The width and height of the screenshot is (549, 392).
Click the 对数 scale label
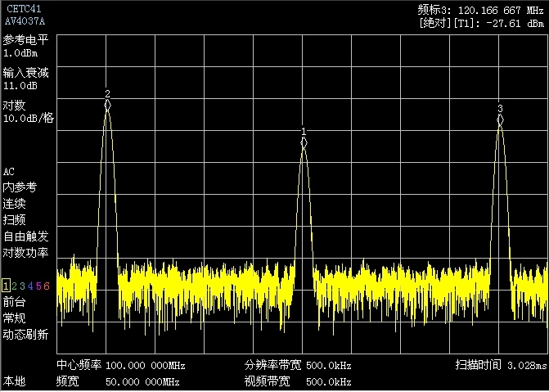15,106
